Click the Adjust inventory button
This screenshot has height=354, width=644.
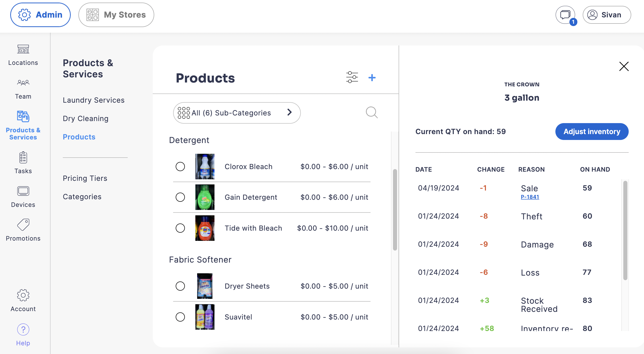(x=592, y=132)
